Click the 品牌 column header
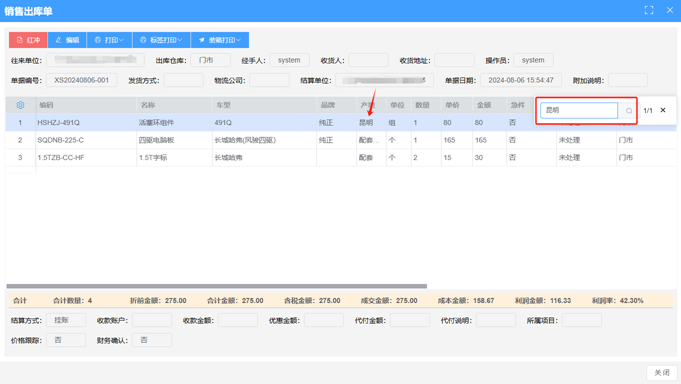The image size is (681, 384). 336,105
